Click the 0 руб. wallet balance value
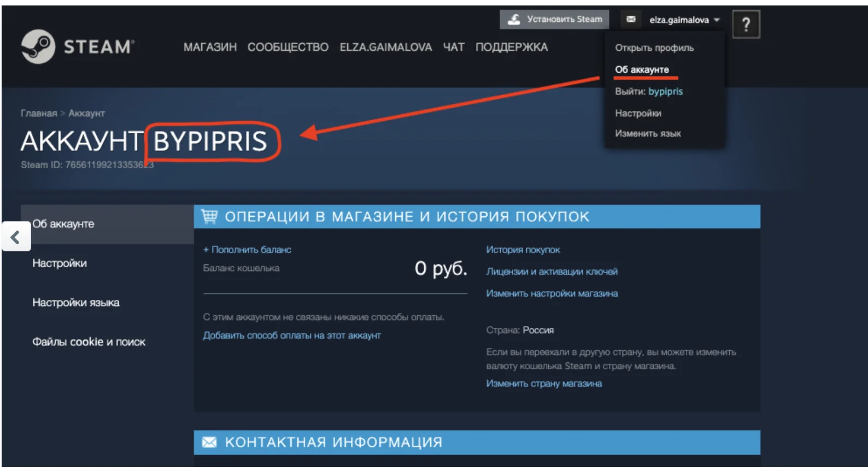 [441, 268]
